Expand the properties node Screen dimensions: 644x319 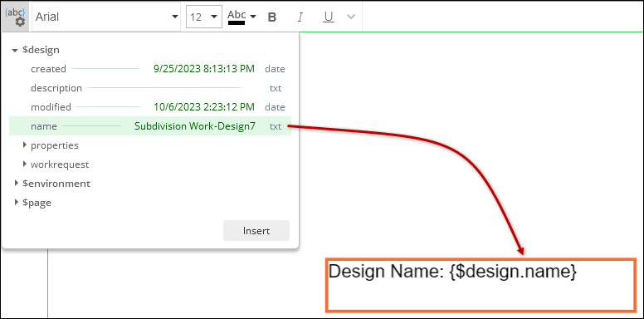coord(25,145)
